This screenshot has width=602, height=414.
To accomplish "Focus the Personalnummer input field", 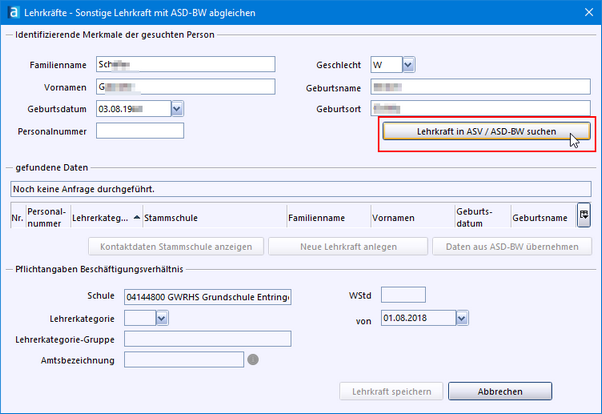I will coord(140,130).
